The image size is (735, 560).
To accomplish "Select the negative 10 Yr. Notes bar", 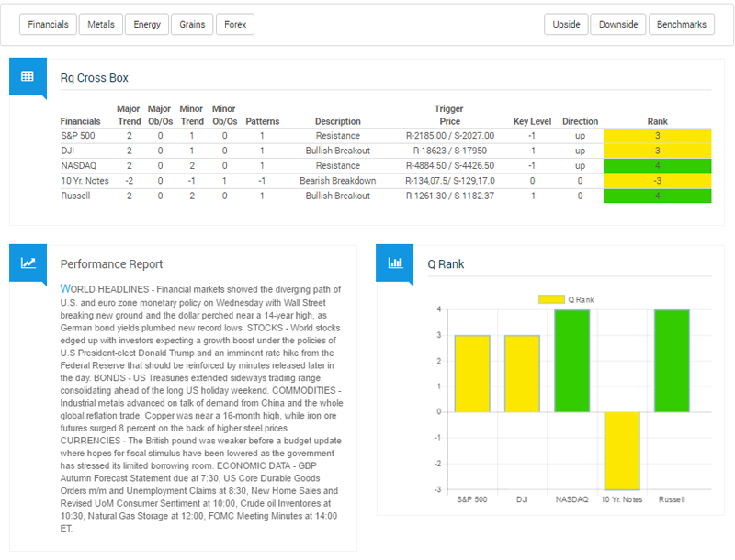I will tap(622, 451).
